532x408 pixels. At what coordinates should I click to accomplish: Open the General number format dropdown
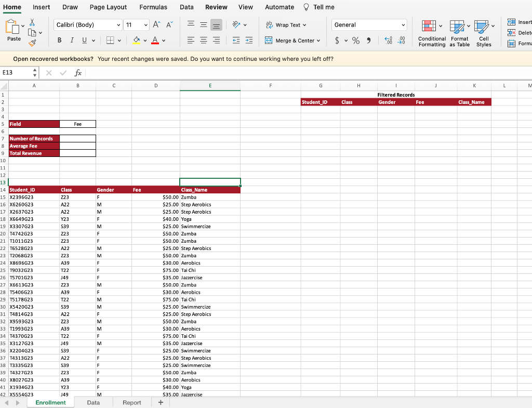coord(403,24)
